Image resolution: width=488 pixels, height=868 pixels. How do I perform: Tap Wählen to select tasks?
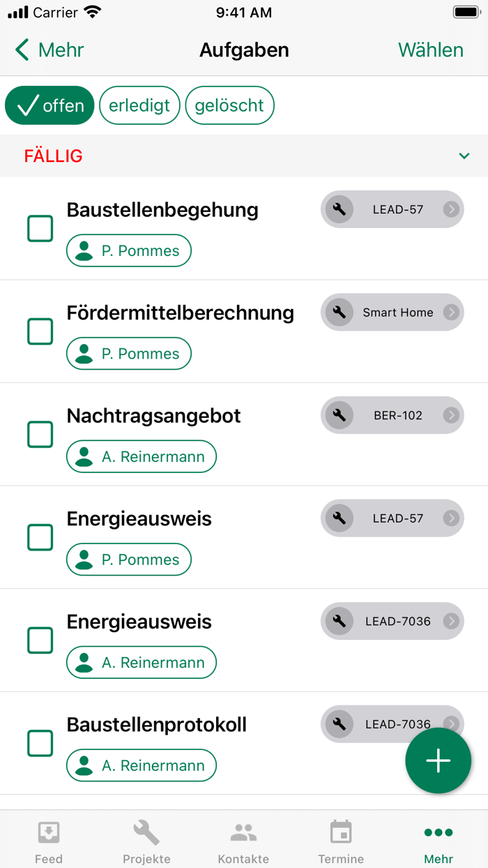click(x=430, y=50)
